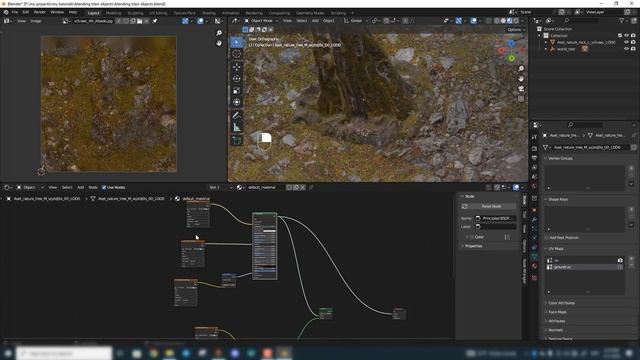Open the Material tab in Properties editor
The width and height of the screenshot is (640, 360).
pos(534,266)
